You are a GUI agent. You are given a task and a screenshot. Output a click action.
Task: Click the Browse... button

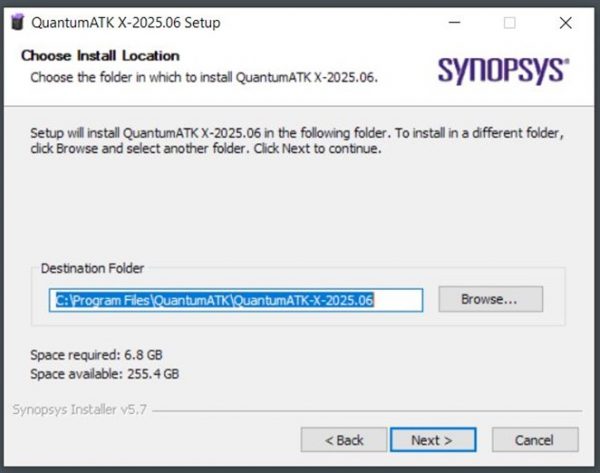click(x=491, y=299)
